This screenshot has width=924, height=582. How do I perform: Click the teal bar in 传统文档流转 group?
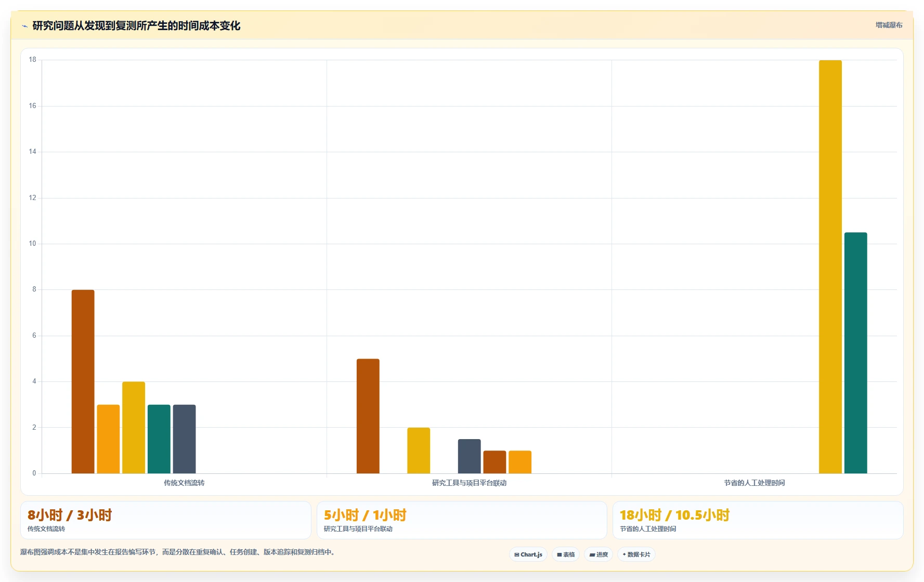coord(159,439)
